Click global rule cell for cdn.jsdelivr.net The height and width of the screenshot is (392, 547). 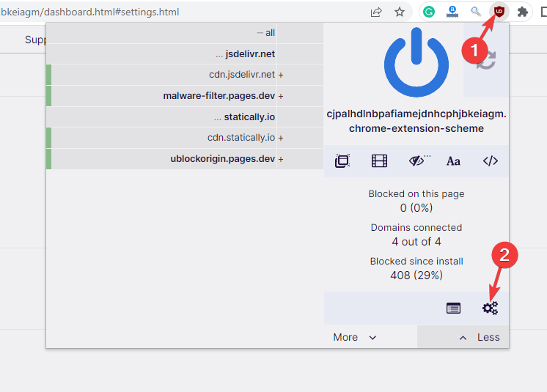pyautogui.click(x=300, y=75)
